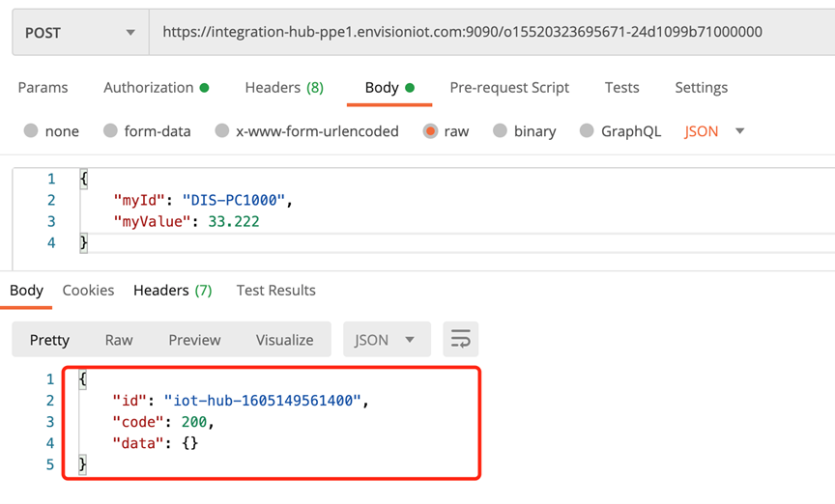Viewport: 835px width, 504px height.
Task: Click the Preview response view button
Action: pos(194,340)
